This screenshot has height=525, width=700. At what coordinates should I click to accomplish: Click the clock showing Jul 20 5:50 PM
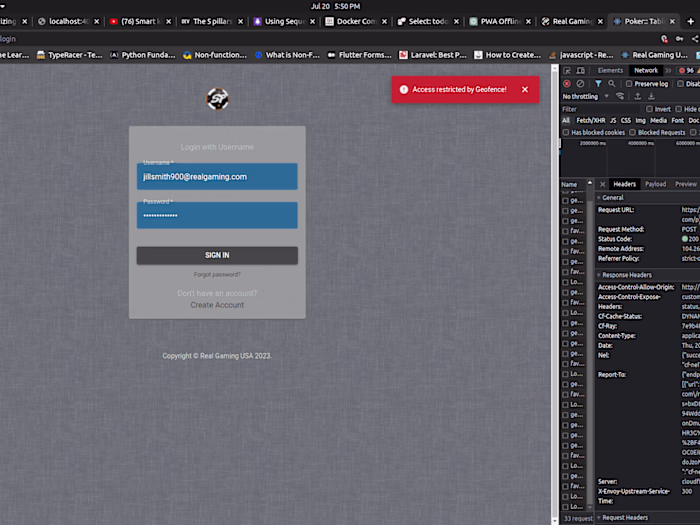335,6
